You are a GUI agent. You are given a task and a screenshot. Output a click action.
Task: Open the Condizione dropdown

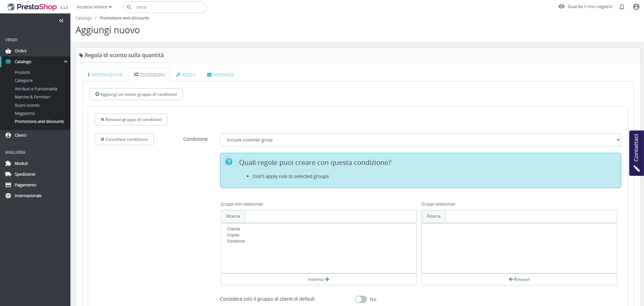pos(420,140)
